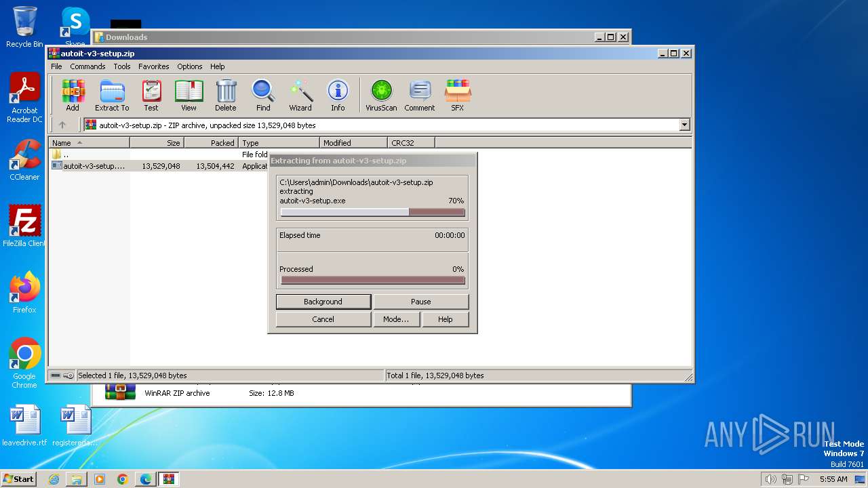Switch to WinRAR taskbar button
Viewport: 868px width, 488px height.
pyautogui.click(x=169, y=479)
